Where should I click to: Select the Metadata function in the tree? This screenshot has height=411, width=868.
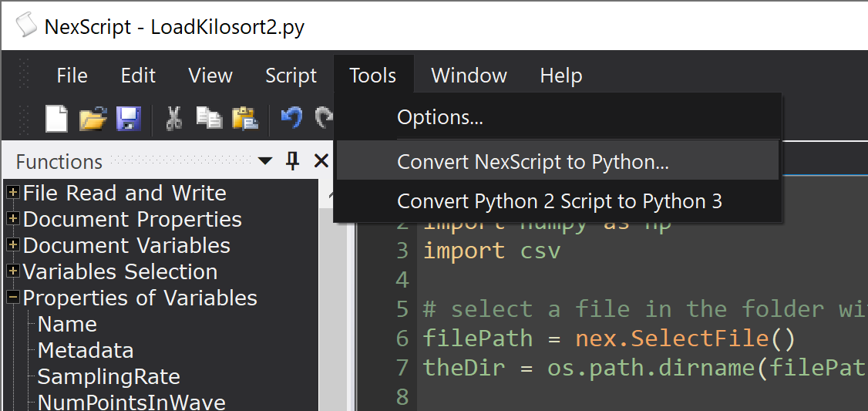(x=86, y=351)
